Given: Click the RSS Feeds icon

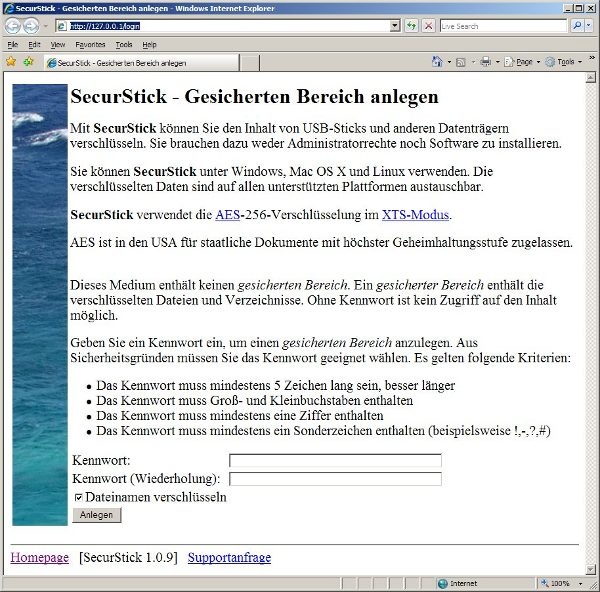Looking at the screenshot, I should [461, 62].
